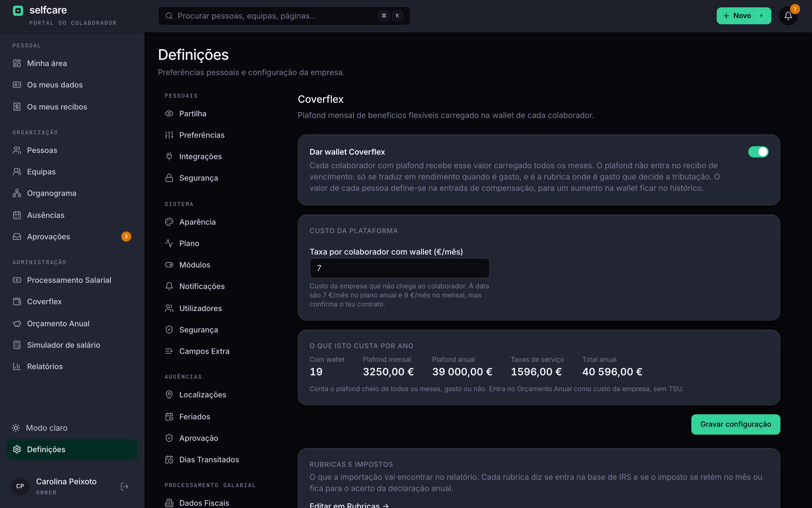Click the Taxas de serviço value 1596,00 €

point(536,372)
